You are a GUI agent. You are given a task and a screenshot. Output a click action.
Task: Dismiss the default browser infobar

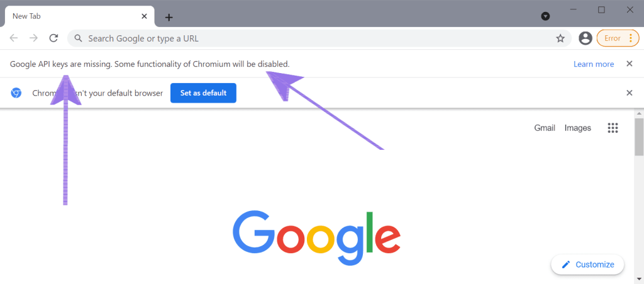(629, 93)
